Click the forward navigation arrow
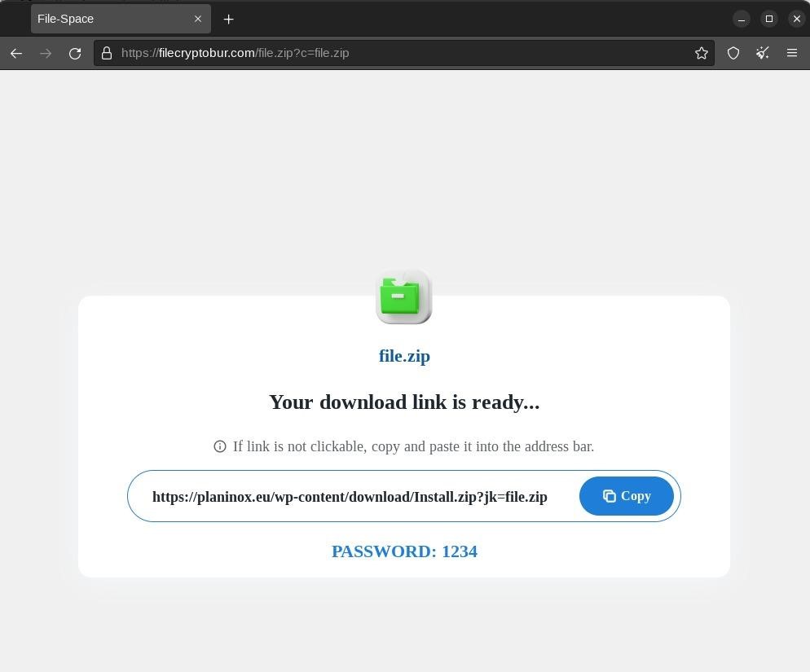 point(46,53)
